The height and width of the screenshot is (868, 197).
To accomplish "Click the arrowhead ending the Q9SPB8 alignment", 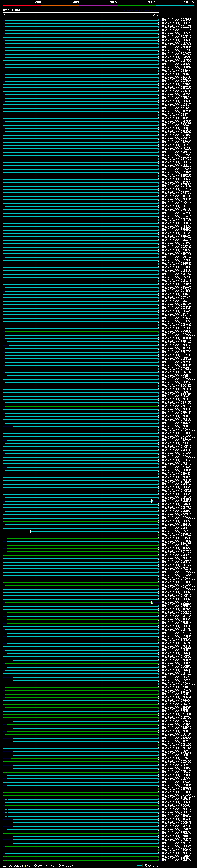I will [159, 20].
